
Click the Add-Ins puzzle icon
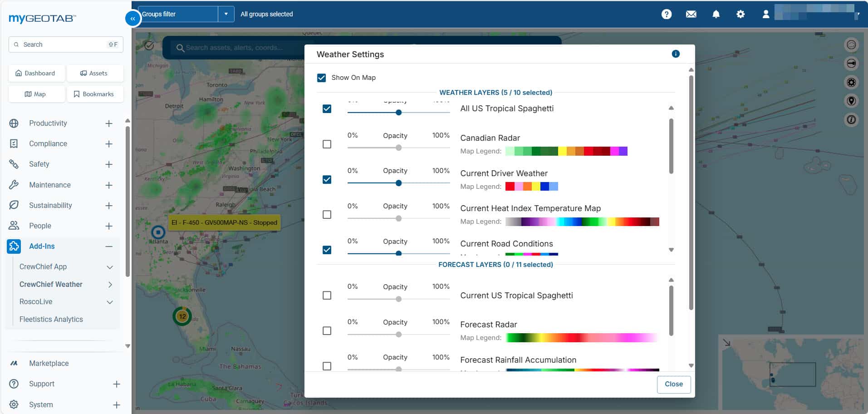[14, 246]
